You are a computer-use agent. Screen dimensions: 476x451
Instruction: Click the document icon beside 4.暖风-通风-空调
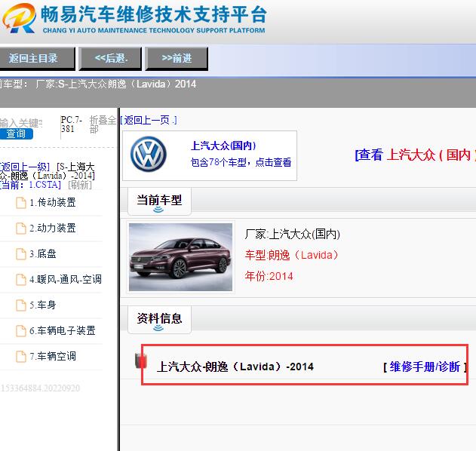[x=21, y=280]
